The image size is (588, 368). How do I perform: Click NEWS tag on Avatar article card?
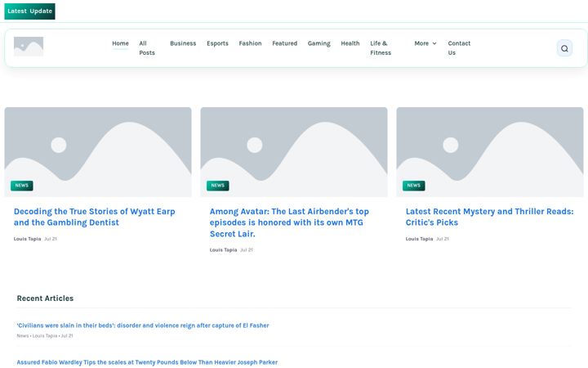click(x=218, y=186)
